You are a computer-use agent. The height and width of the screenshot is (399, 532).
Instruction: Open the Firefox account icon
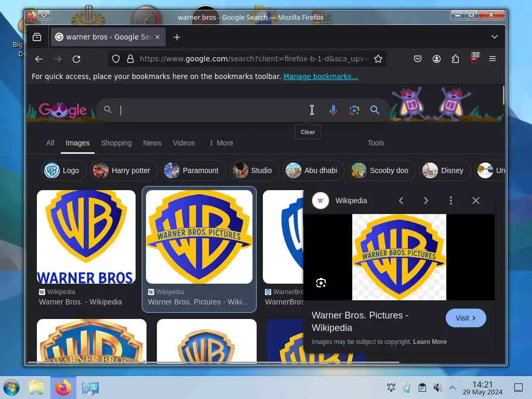tap(436, 59)
